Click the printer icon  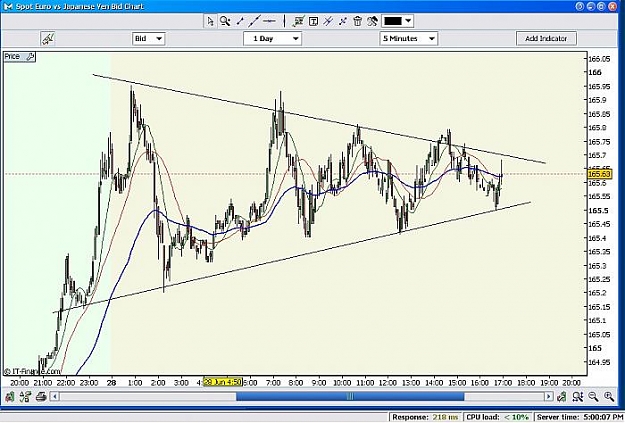(x=41, y=396)
